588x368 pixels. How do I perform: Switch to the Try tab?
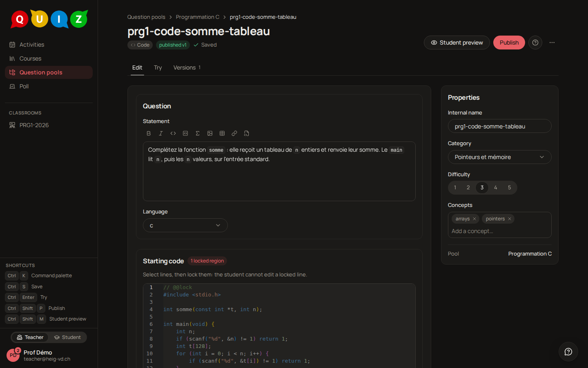[x=158, y=67]
